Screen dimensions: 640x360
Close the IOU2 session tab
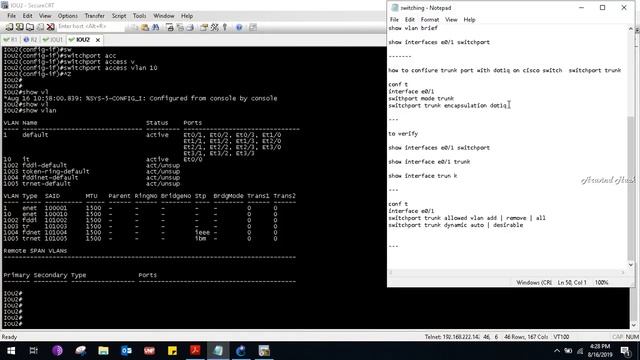tap(98, 40)
